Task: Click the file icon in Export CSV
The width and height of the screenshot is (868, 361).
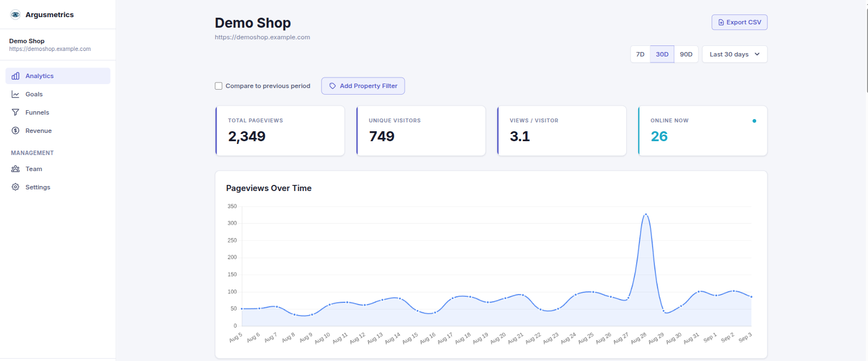Action: (721, 22)
